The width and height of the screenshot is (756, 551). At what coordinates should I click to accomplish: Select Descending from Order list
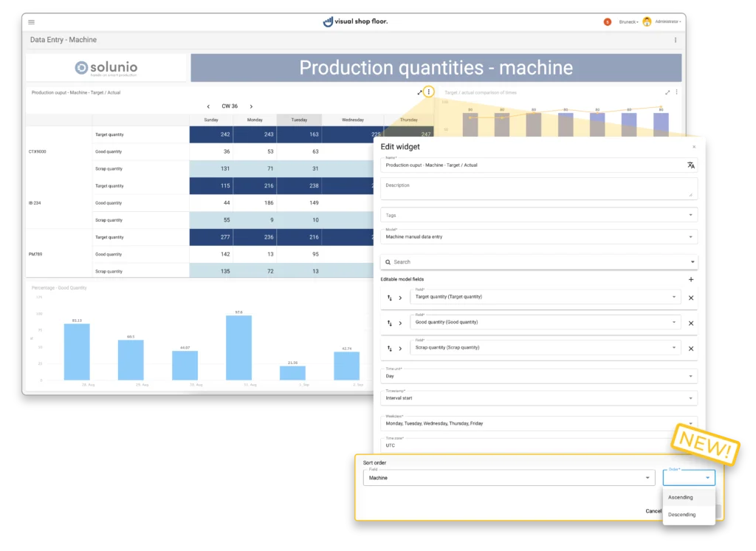[681, 515]
